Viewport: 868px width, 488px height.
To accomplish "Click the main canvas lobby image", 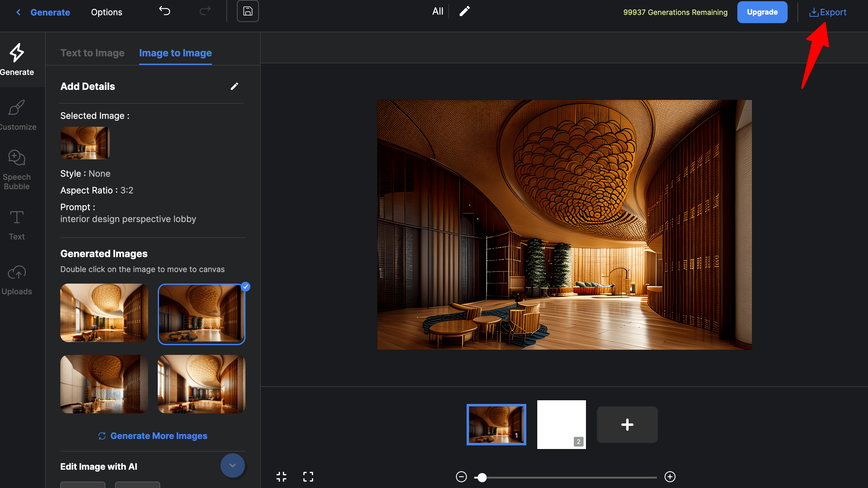I will tap(564, 225).
